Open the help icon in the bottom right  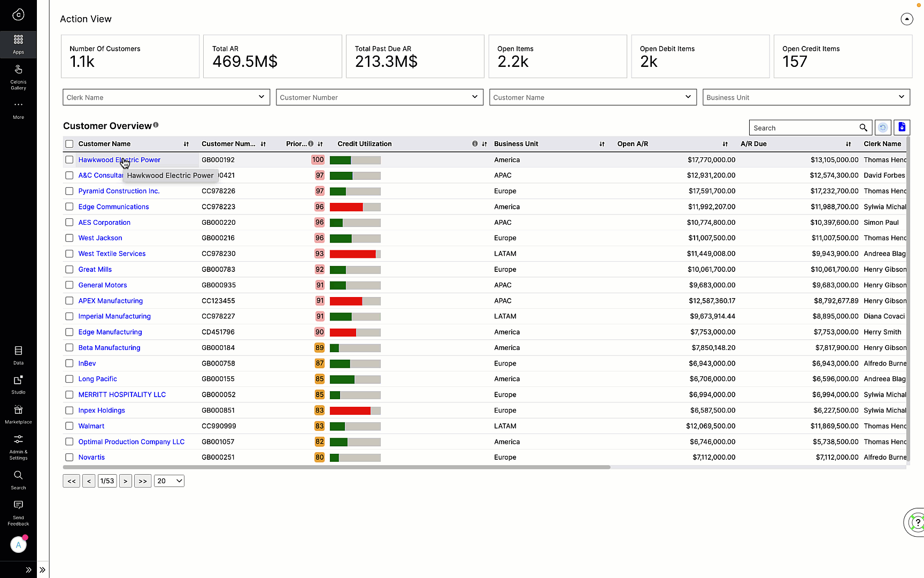pyautogui.click(x=918, y=522)
